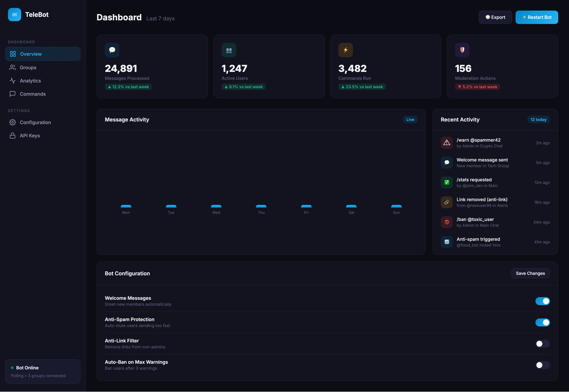Open Analytics via the waveform icon
Screen dimensions: 569x392
[13, 80]
